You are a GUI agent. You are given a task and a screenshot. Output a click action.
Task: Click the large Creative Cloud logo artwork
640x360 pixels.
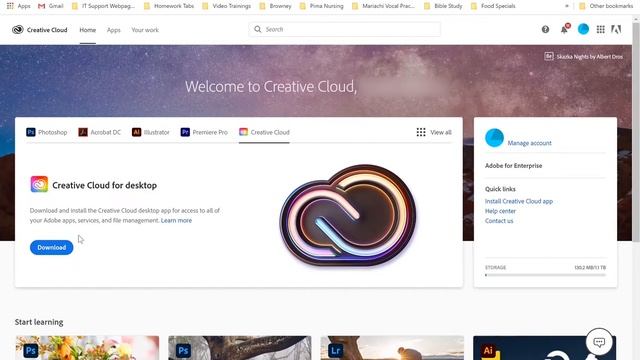coord(348,215)
